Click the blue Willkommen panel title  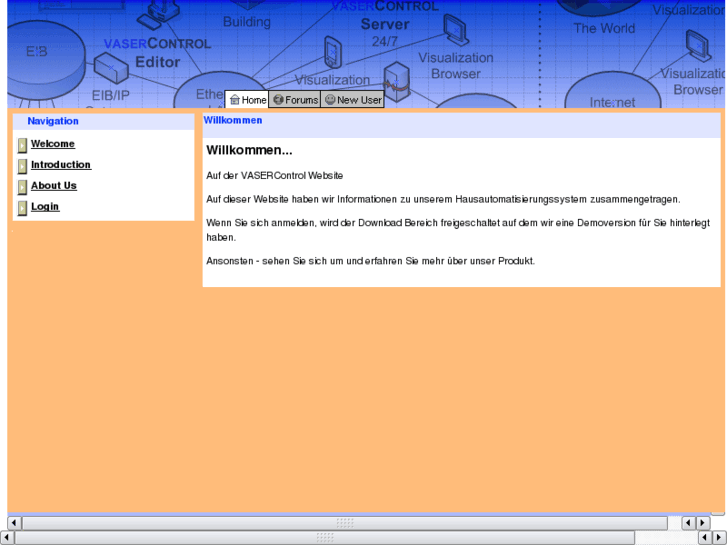pos(233,120)
